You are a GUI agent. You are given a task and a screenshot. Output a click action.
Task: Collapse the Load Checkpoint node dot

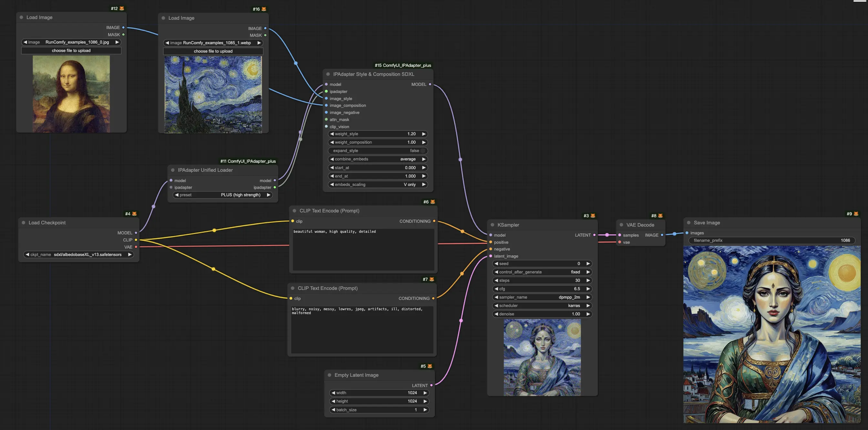click(x=24, y=222)
